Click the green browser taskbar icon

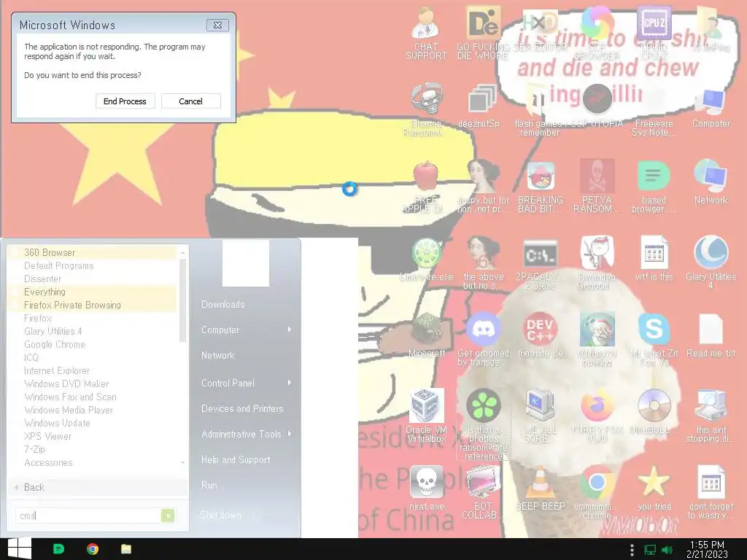[58, 549]
